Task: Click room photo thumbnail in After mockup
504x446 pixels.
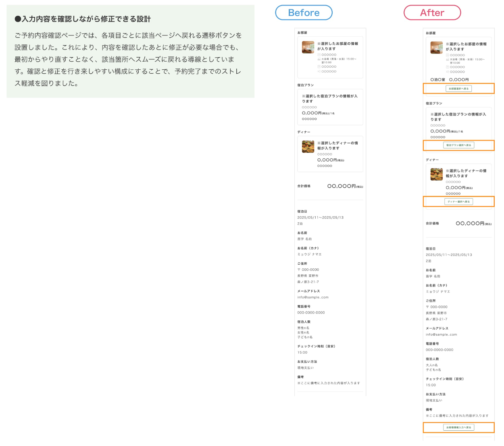Action: (x=436, y=48)
